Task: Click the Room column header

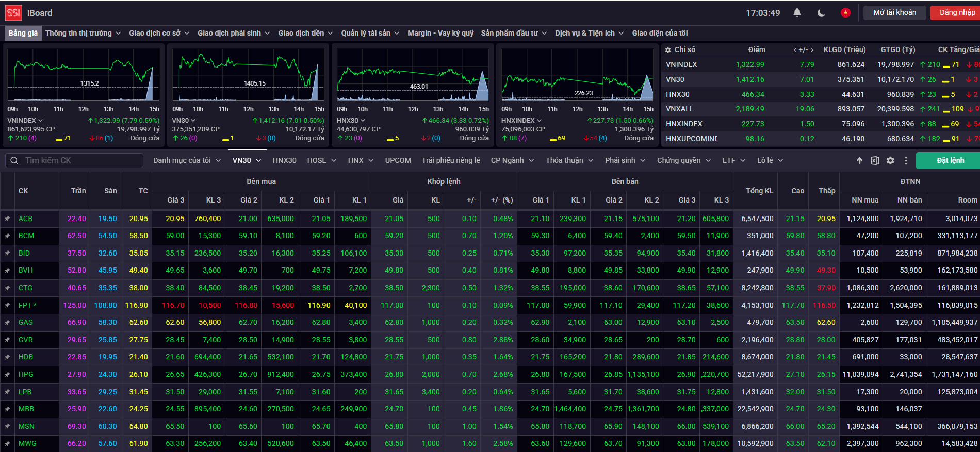Action: pos(968,200)
